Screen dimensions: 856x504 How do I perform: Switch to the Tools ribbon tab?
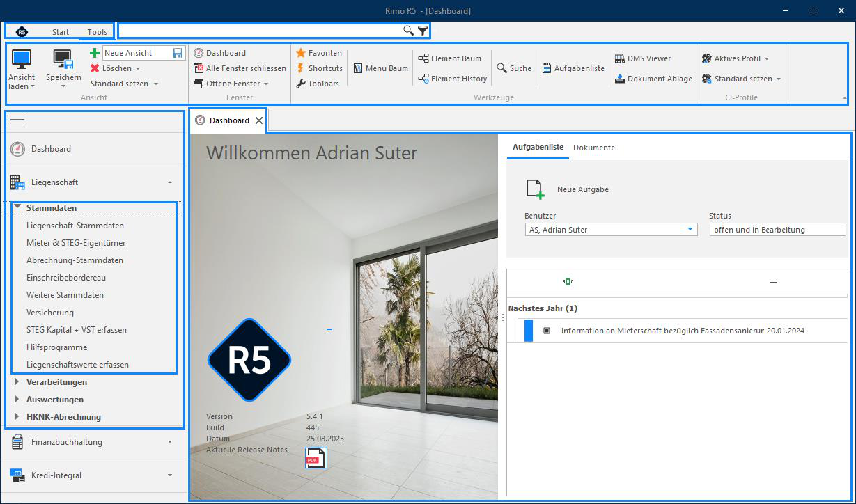[x=98, y=32]
